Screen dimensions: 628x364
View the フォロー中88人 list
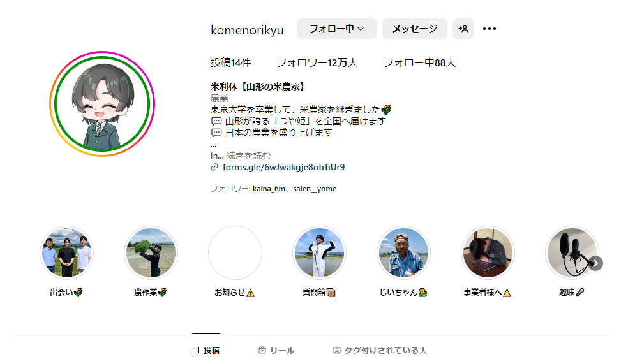click(x=420, y=63)
